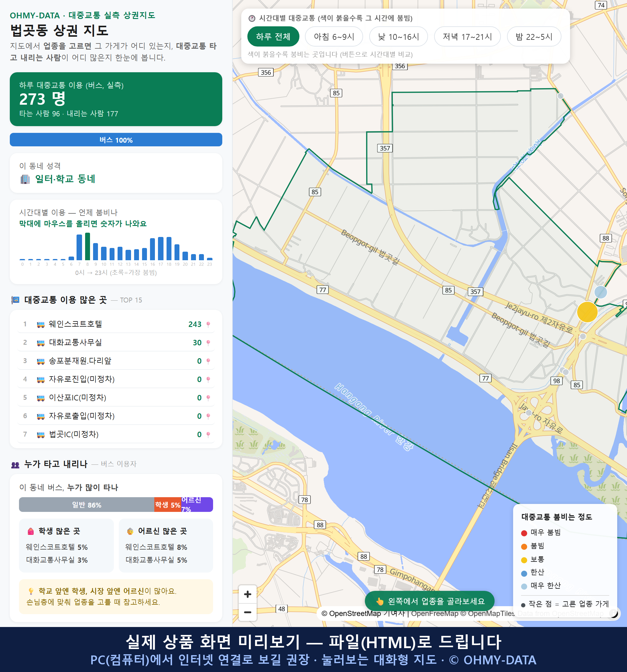Screen dimensions: 627x672
Task: Select the 낮 10~16시 time filter
Action: click(x=398, y=36)
